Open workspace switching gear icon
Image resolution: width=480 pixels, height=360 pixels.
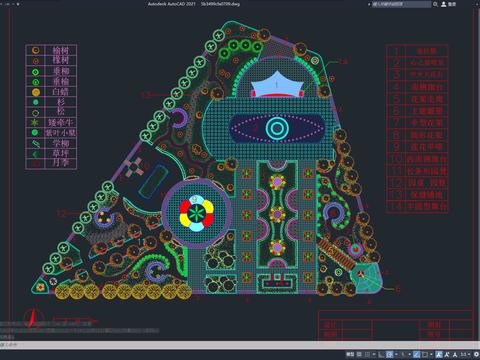click(x=476, y=354)
